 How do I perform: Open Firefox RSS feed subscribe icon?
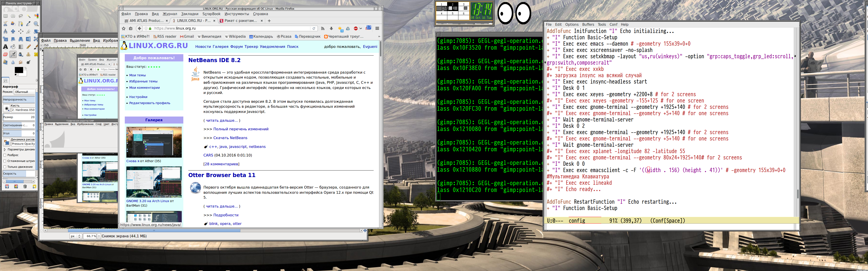pos(323,29)
